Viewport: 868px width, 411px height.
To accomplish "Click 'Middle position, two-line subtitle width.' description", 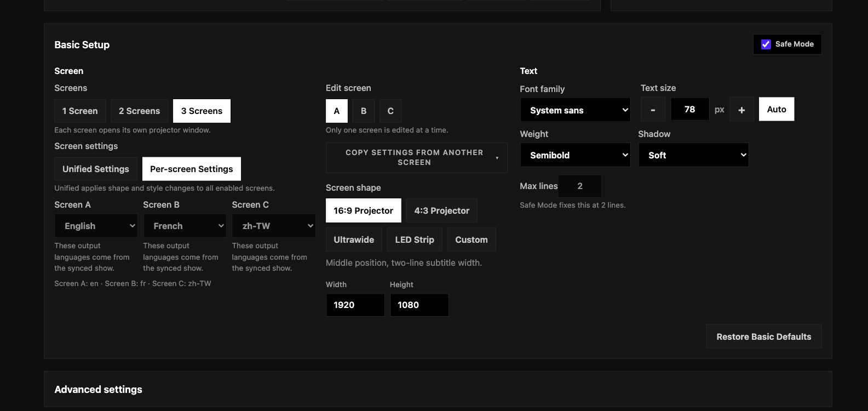I will [x=404, y=263].
